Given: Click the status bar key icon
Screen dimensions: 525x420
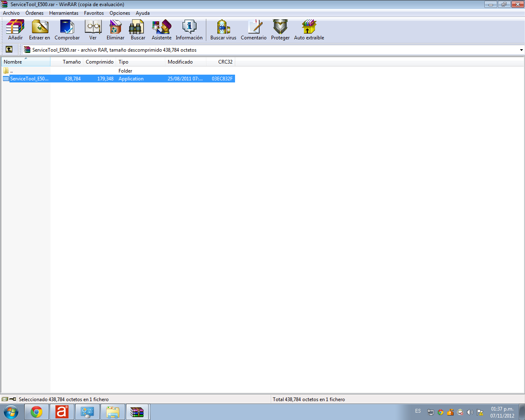Looking at the screenshot, I should coord(13,399).
